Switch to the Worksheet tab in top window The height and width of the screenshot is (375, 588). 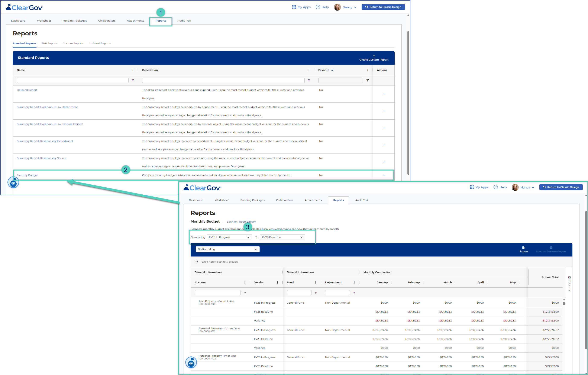click(44, 20)
